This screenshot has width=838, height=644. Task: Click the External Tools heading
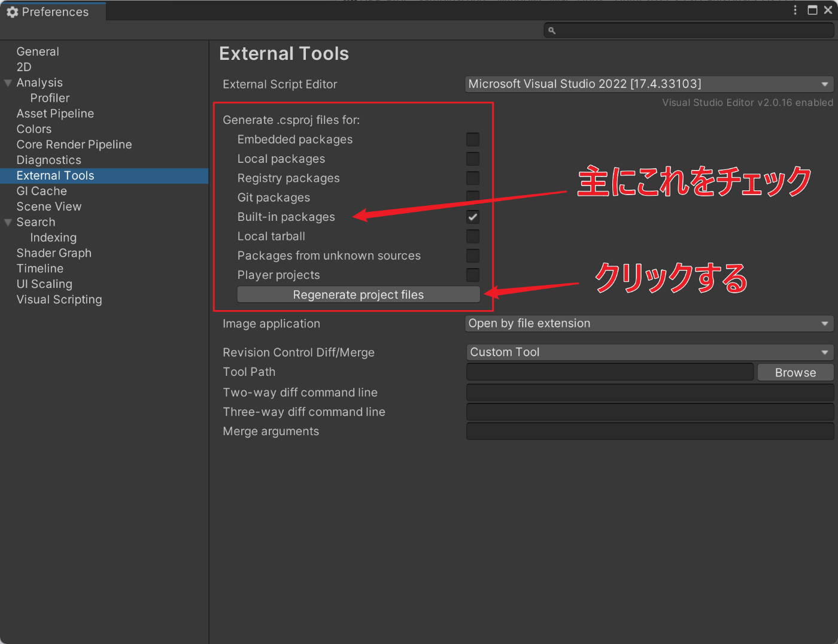284,54
